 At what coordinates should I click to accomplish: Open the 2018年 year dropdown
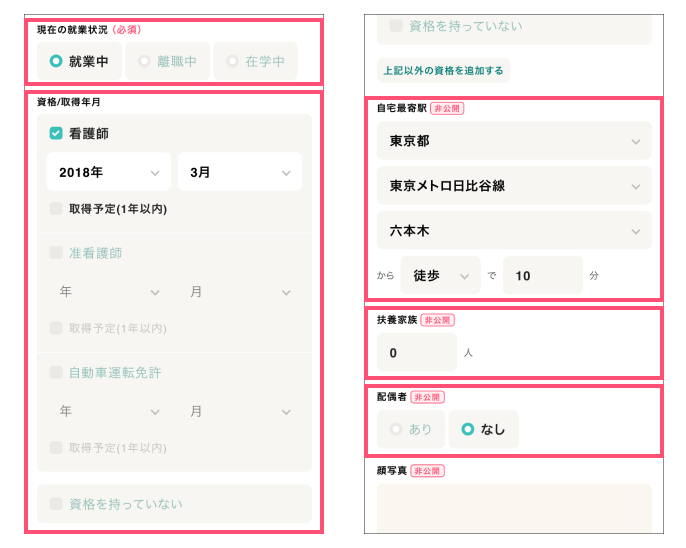[108, 172]
